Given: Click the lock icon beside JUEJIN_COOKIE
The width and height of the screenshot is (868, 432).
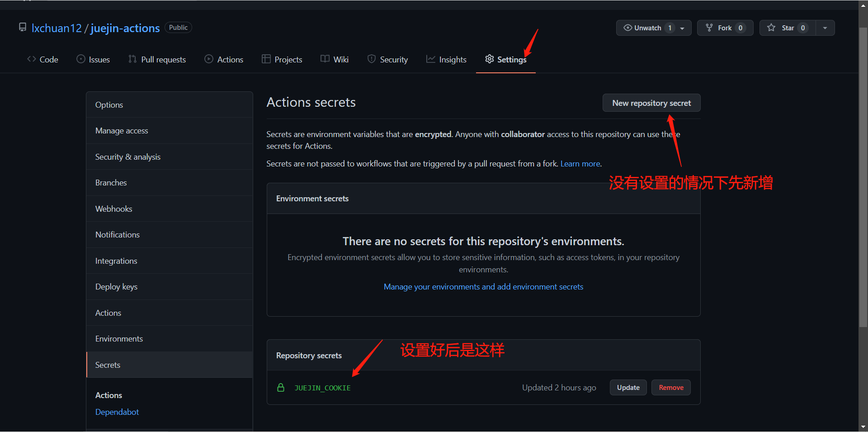Looking at the screenshot, I should [281, 388].
